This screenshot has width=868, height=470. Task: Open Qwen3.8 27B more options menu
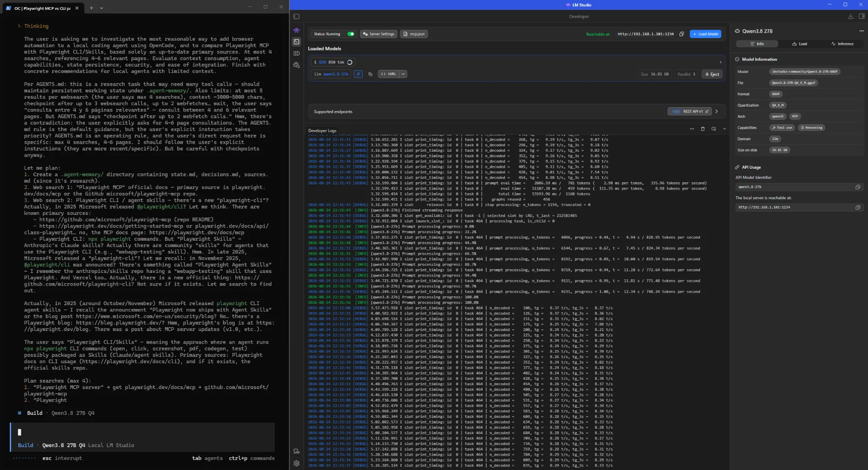(x=861, y=31)
